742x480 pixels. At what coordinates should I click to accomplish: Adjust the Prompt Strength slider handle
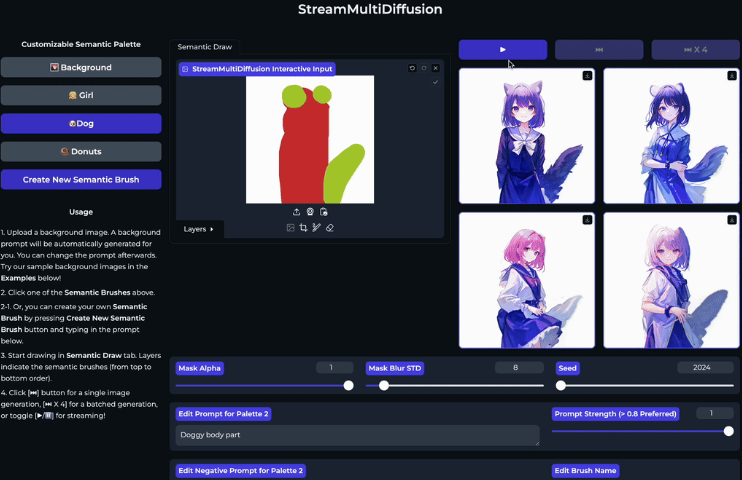coord(729,431)
